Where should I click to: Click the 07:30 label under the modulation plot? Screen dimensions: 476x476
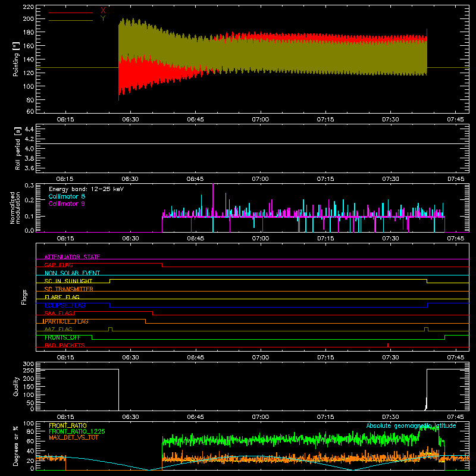pos(390,239)
